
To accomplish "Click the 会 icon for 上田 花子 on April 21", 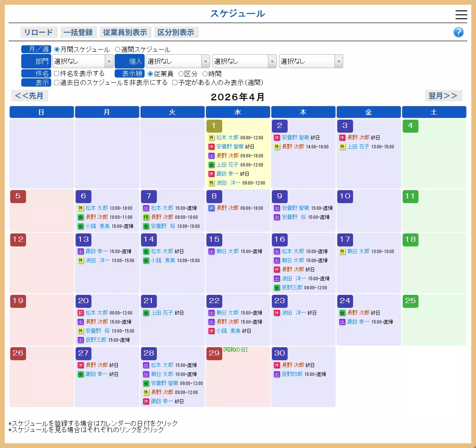I will 146,313.
